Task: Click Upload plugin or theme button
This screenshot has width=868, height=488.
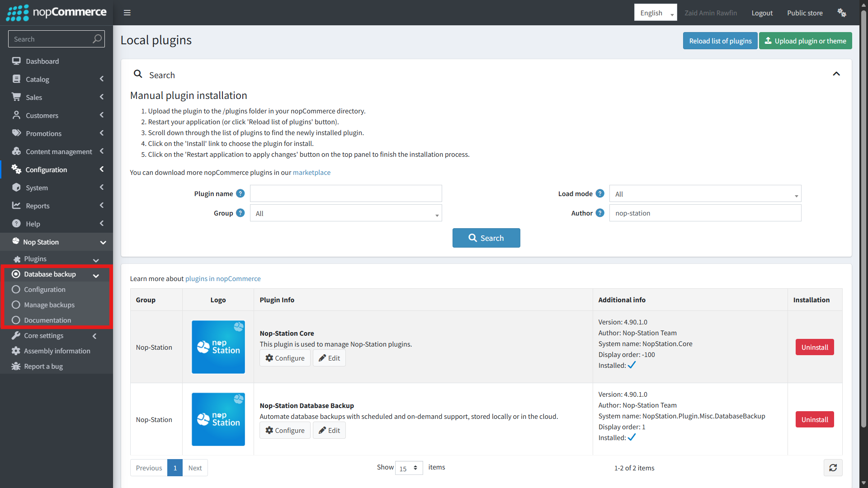Action: coord(805,41)
